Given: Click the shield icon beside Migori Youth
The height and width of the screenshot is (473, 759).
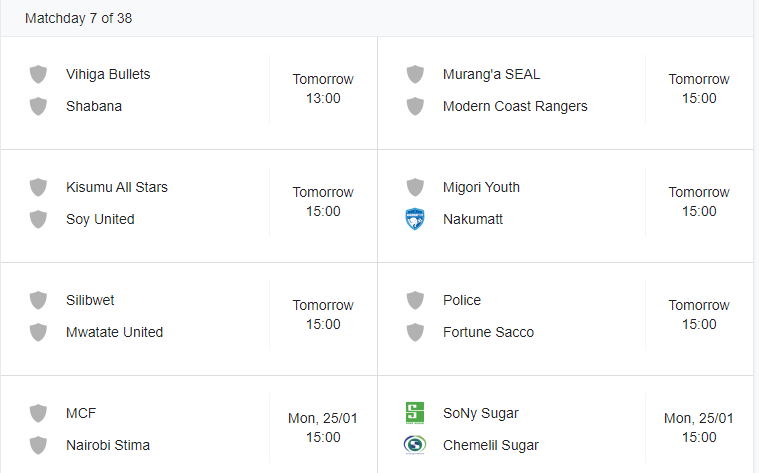Looking at the screenshot, I should coord(415,187).
